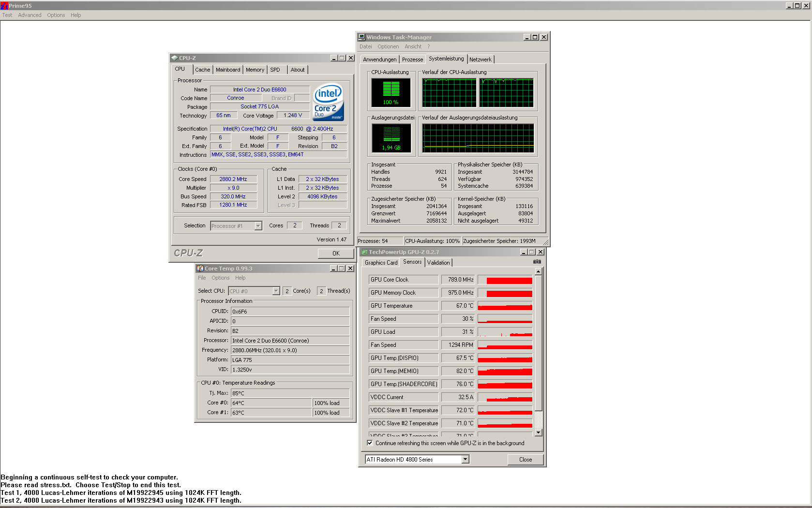
Task: Click the VDDC Current value 32.5 A
Action: [458, 397]
